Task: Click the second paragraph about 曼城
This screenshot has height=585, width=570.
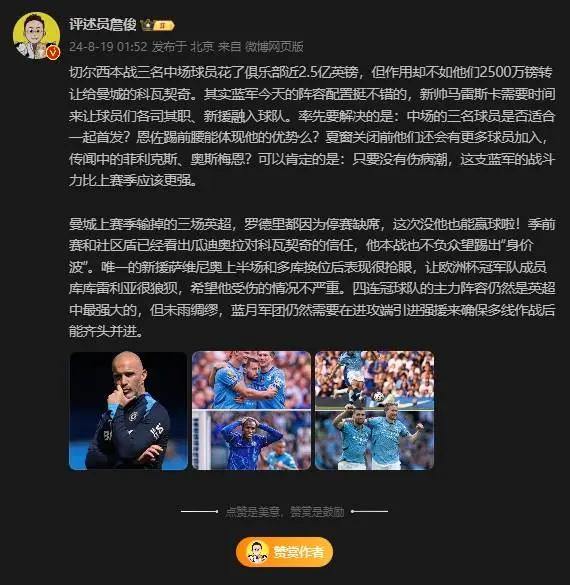Action: click(312, 278)
